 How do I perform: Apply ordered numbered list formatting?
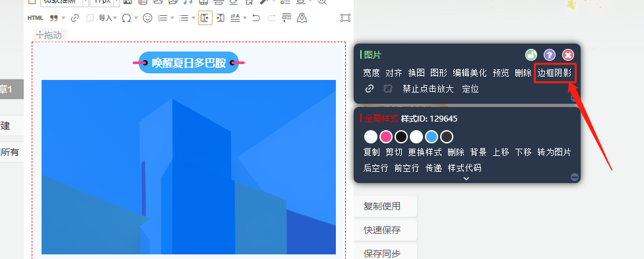[163, 18]
